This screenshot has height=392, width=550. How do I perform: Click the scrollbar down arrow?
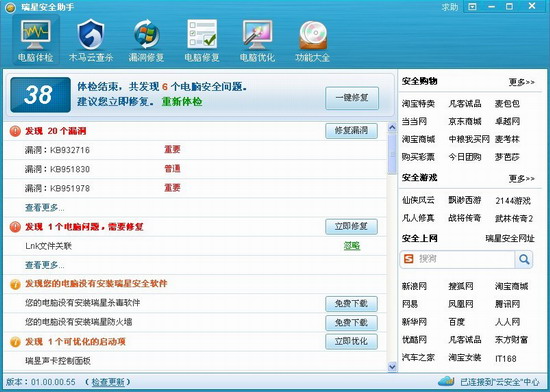(392, 367)
